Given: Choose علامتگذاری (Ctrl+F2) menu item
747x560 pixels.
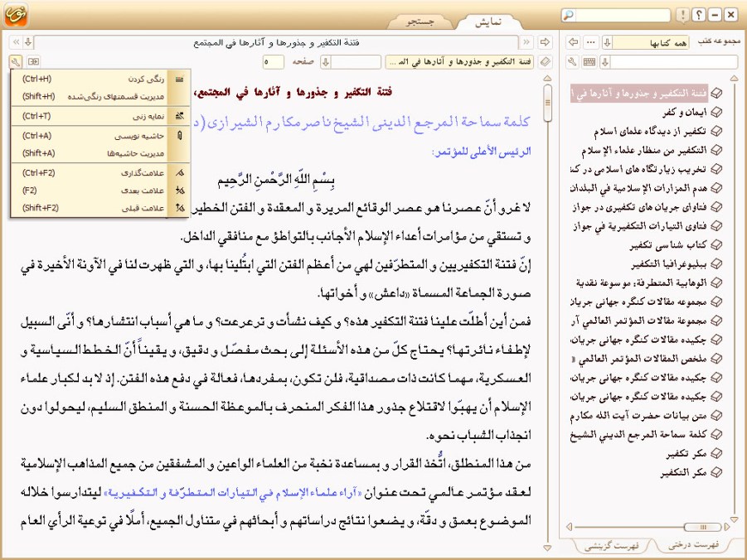Looking at the screenshot, I should click(x=100, y=173).
